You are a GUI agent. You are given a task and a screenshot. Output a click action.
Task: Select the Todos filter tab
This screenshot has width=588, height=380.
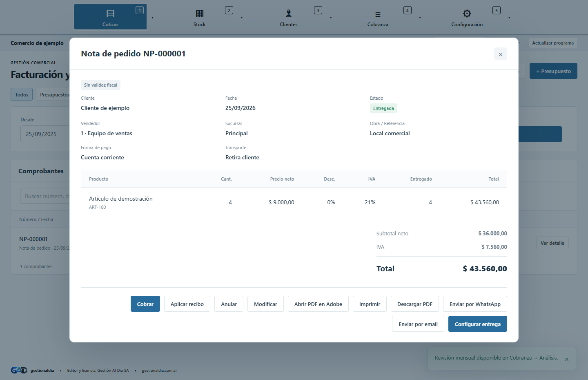coord(22,94)
